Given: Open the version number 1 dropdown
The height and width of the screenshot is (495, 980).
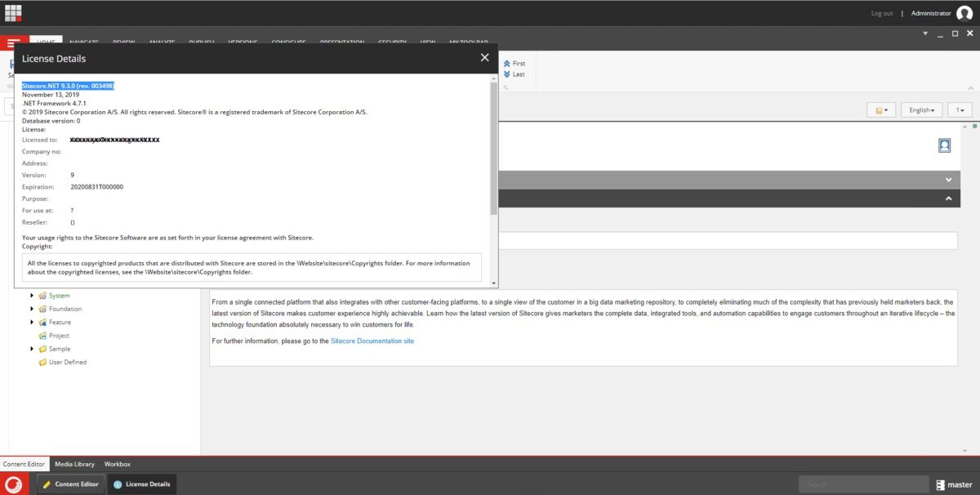Looking at the screenshot, I should tap(960, 109).
